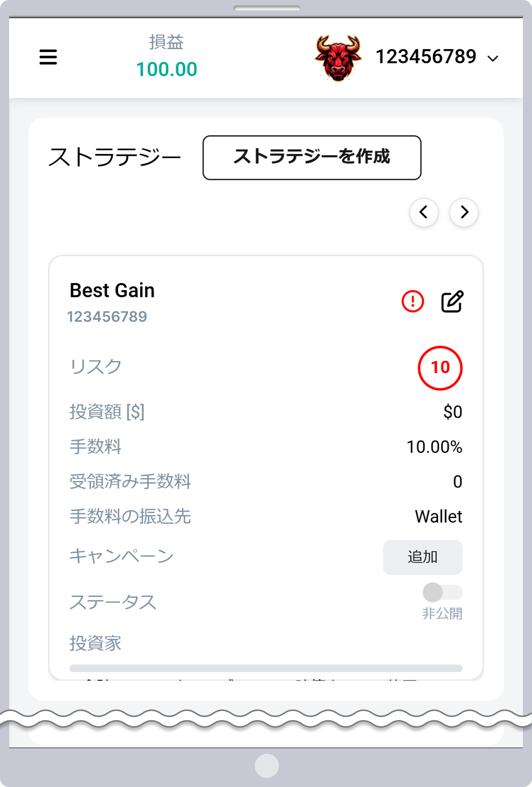Click the horizontal scrollbar under 投資家

266,668
